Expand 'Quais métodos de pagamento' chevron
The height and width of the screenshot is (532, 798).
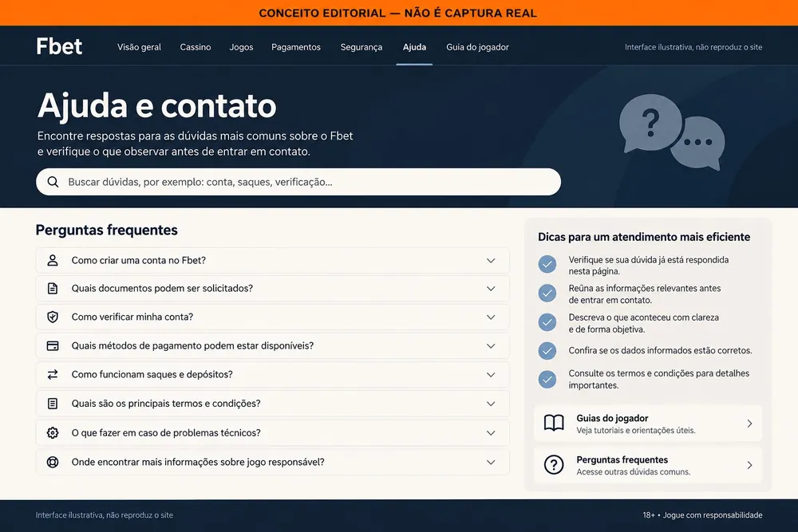click(491, 346)
